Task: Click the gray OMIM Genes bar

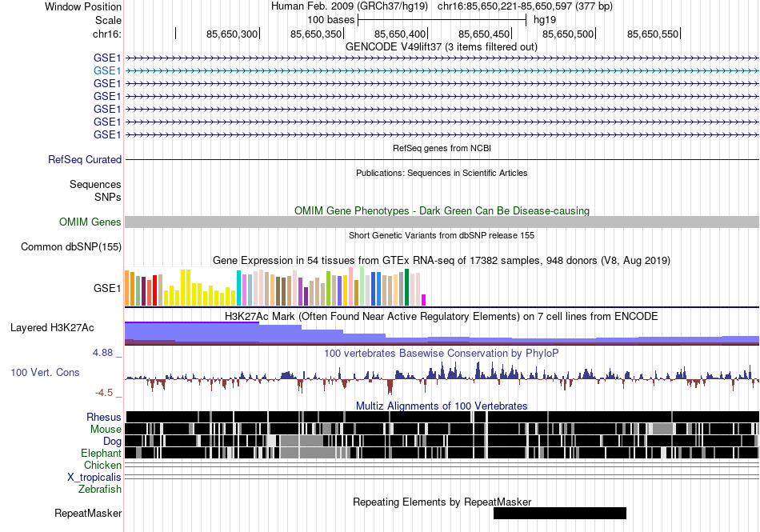Action: point(442,222)
